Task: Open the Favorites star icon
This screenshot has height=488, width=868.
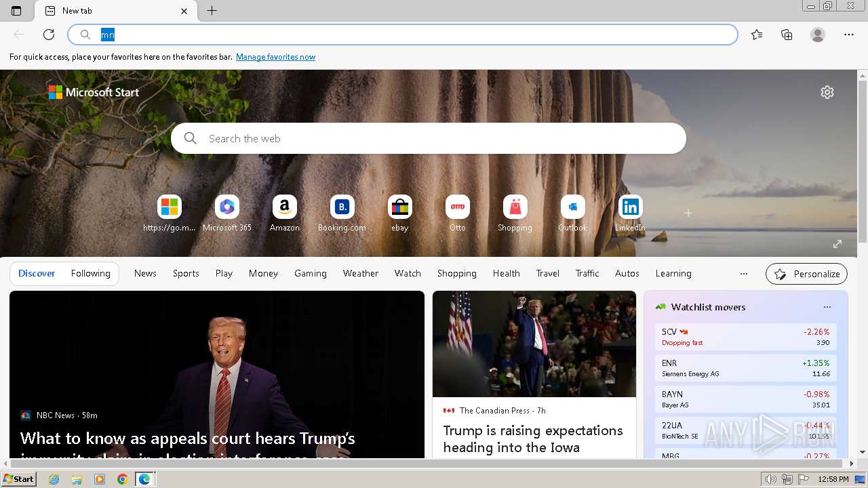Action: click(x=757, y=35)
